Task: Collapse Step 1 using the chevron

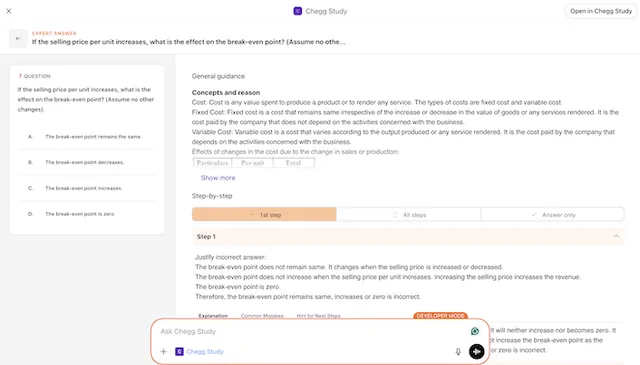Action: (616, 236)
